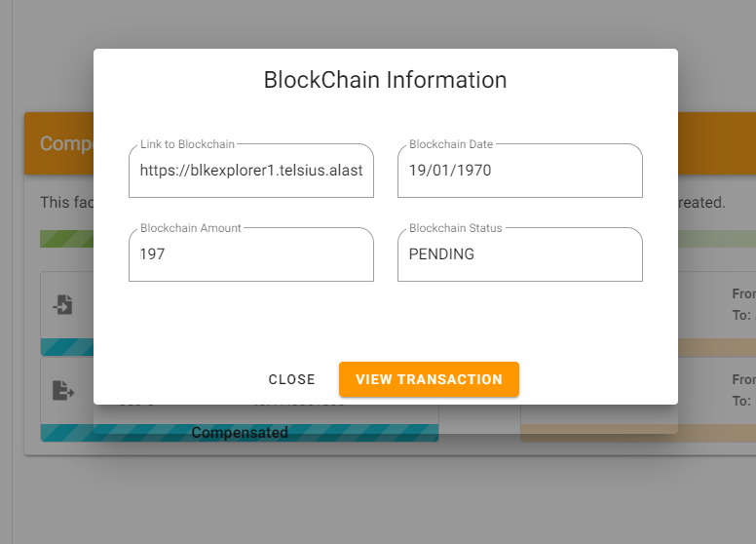Image resolution: width=756 pixels, height=544 pixels.
Task: Click the VIEW TRANSACTION button
Action: click(429, 379)
